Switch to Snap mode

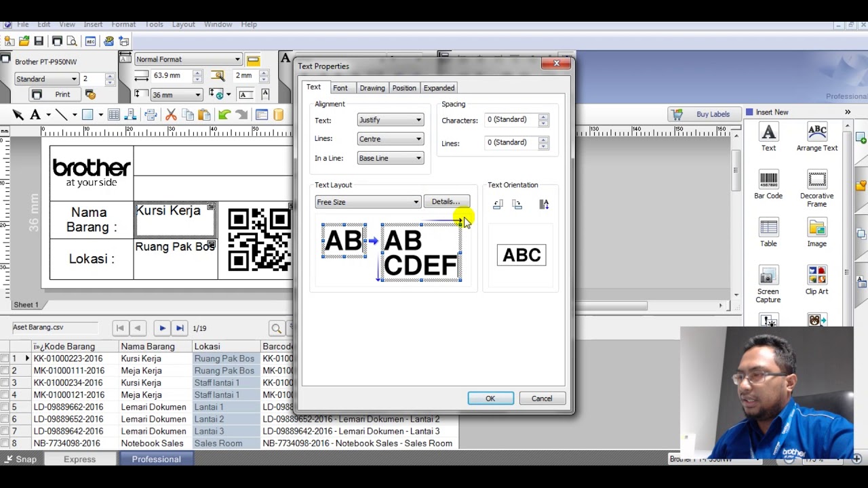coord(21,460)
